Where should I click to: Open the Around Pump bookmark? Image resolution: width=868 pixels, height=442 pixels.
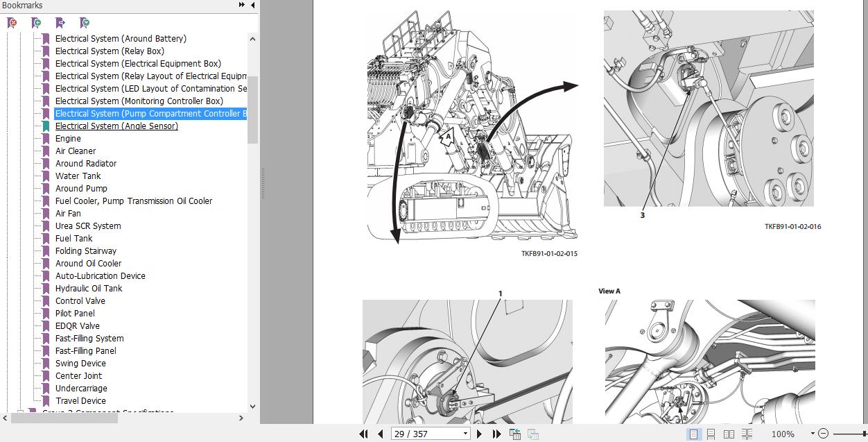(81, 188)
